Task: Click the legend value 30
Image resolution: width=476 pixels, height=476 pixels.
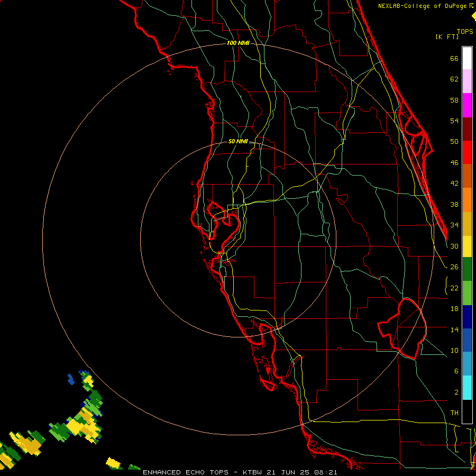Action: [454, 246]
